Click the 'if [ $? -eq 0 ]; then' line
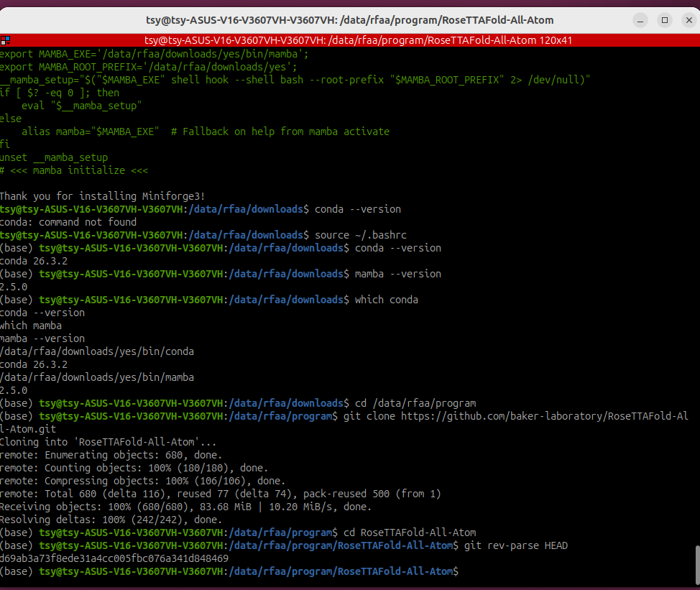The width and height of the screenshot is (700, 590). tap(60, 93)
